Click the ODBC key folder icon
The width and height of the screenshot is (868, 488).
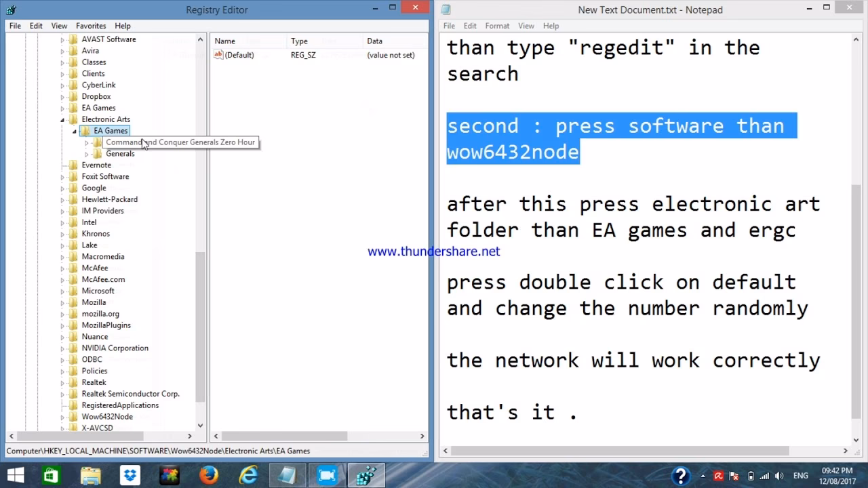tap(73, 360)
